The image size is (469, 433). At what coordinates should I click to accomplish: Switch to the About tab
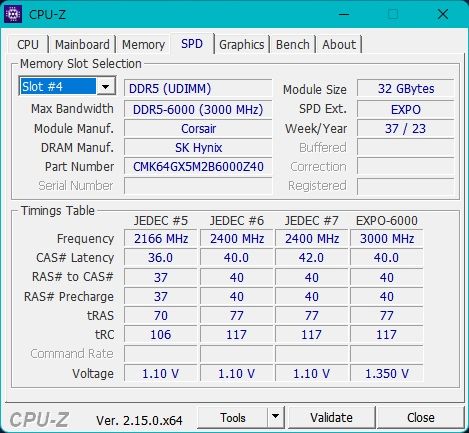tap(339, 45)
